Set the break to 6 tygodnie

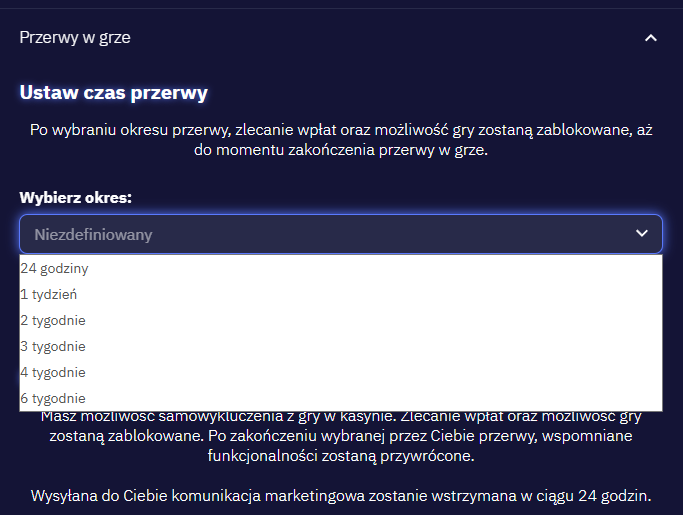54,398
